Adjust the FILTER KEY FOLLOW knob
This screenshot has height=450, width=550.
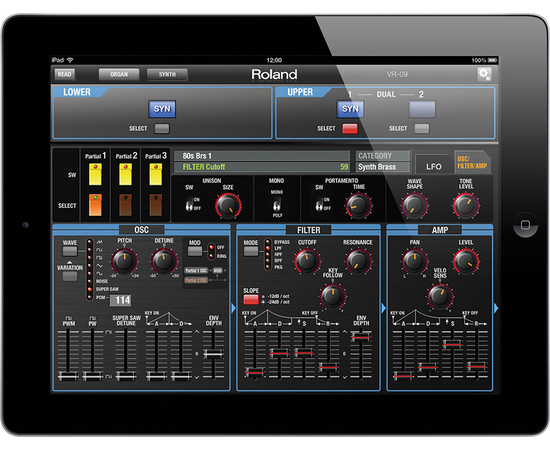(333, 296)
